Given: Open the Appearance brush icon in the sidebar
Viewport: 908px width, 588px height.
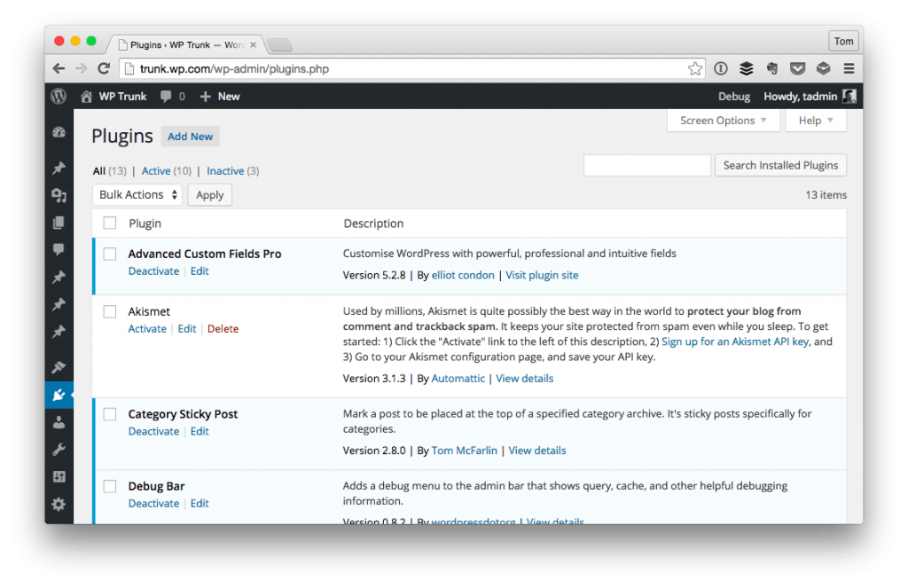Looking at the screenshot, I should [59, 366].
